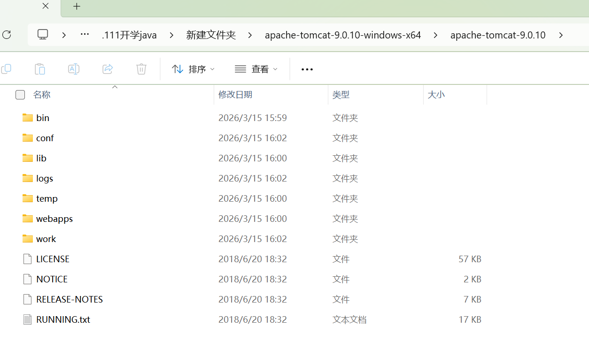The height and width of the screenshot is (364, 589).
Task: Expand chevron after monitor icon
Action: 64,35
